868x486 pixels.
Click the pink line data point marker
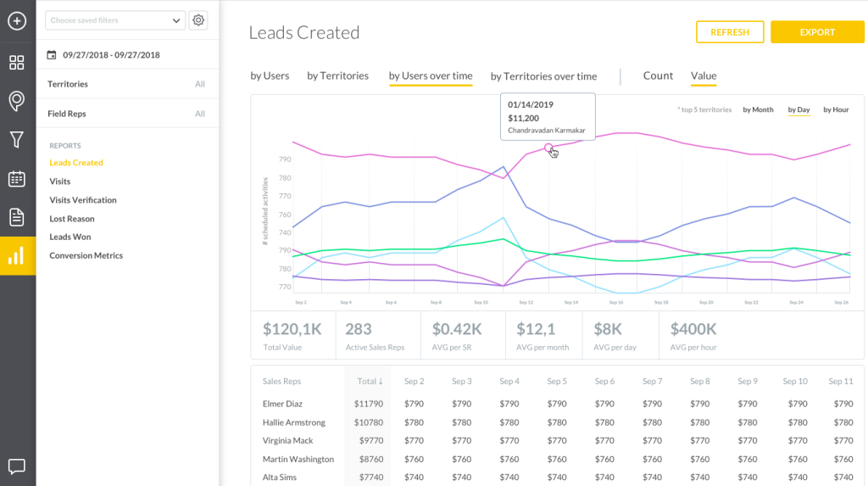point(548,148)
